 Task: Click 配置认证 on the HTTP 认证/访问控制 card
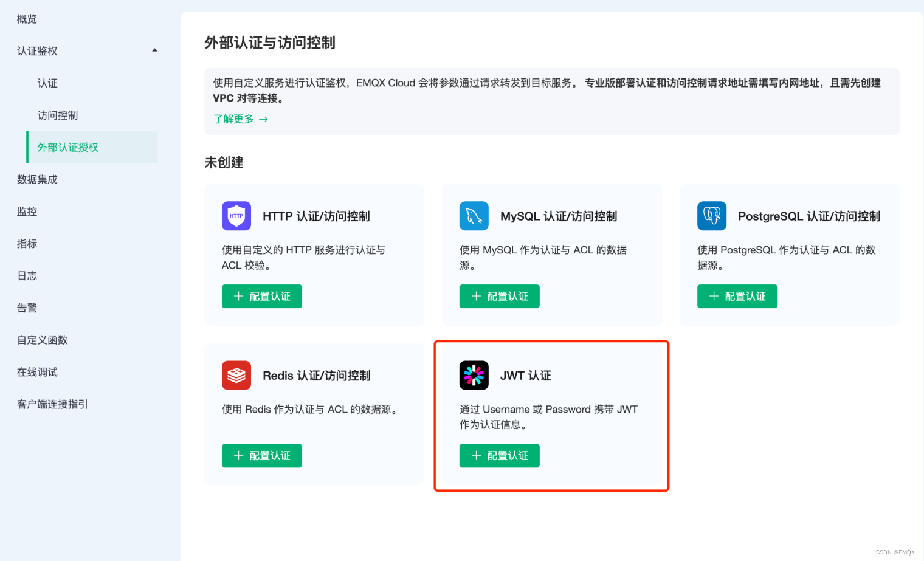point(262,296)
